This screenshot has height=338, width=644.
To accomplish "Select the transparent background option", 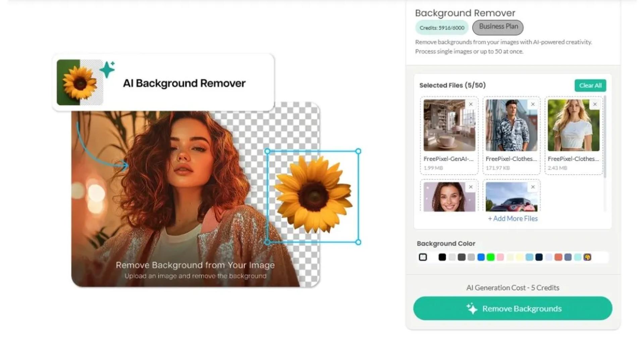I will (x=423, y=257).
